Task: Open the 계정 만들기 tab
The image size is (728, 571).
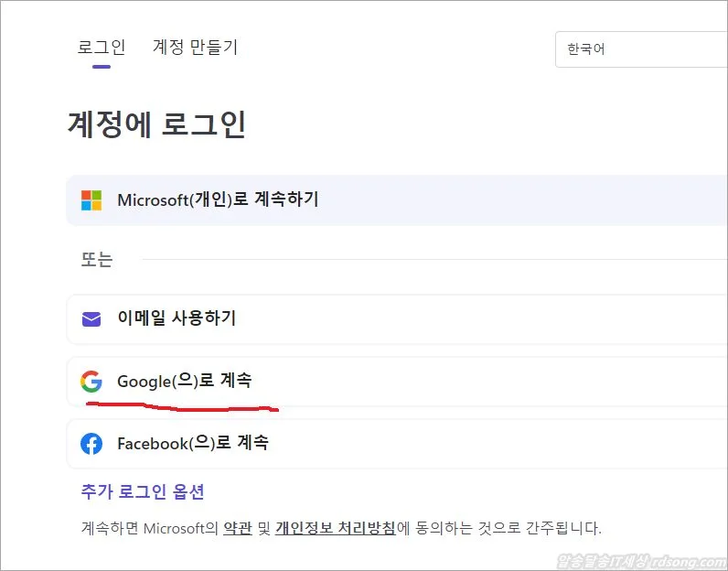Action: [195, 48]
